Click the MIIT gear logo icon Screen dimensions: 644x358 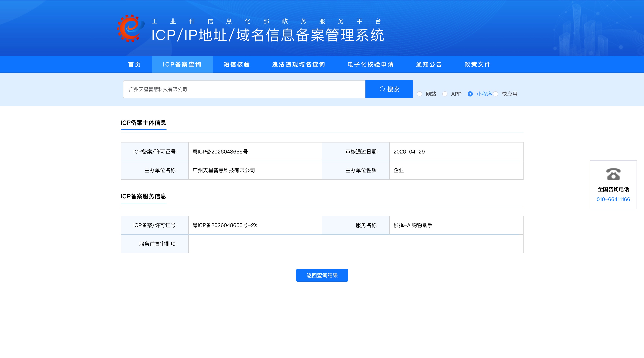tap(131, 28)
